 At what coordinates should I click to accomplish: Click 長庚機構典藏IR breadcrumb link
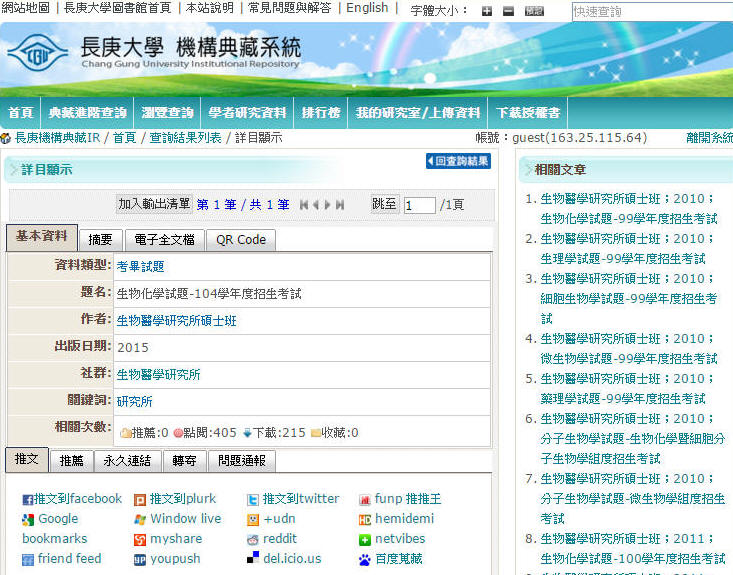pyautogui.click(x=57, y=138)
